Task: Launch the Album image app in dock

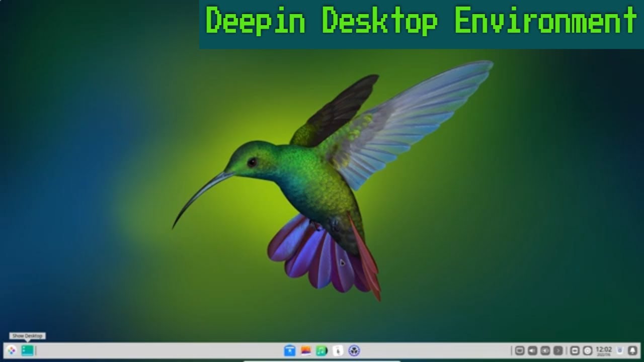Action: [x=306, y=350]
